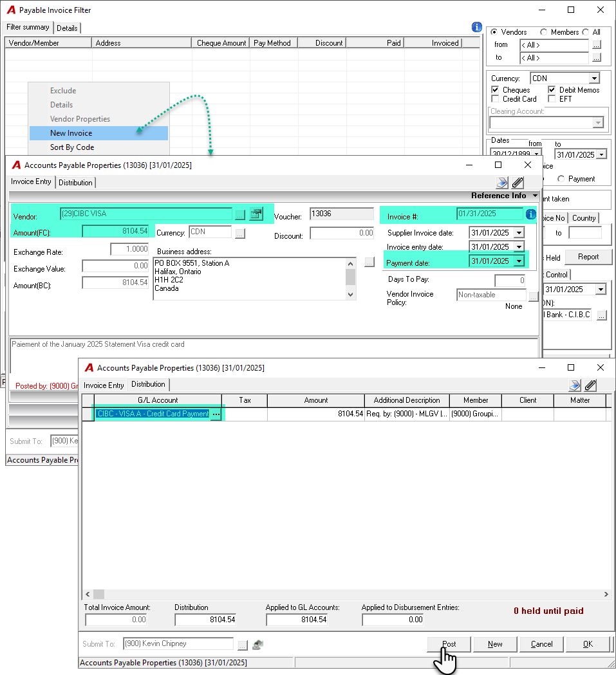Click the vendor 'from' lookup ellipsis button
Image resolution: width=616 pixels, height=675 pixels.
point(597,45)
